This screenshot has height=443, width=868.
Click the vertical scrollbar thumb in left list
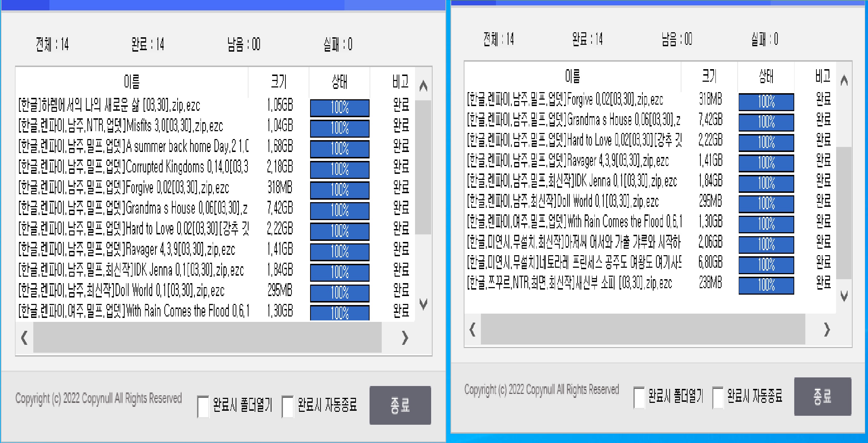click(423, 167)
